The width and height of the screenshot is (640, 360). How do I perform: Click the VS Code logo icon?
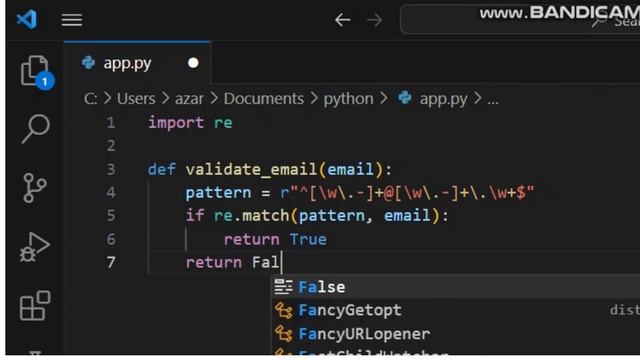[27, 19]
